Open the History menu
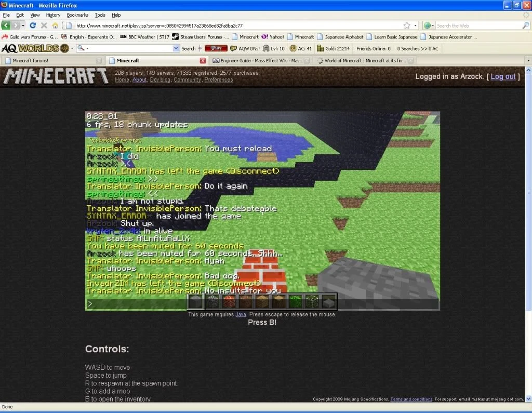Image resolution: width=532 pixels, height=413 pixels. tap(53, 15)
